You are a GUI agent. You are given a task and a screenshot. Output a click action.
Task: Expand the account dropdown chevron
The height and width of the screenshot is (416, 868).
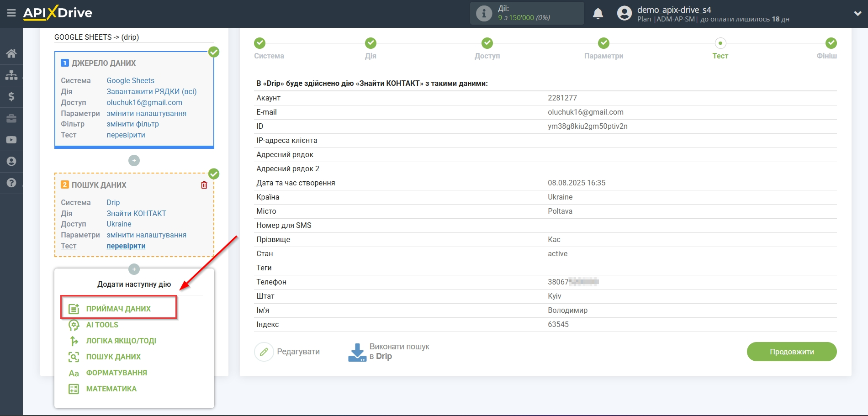click(857, 14)
